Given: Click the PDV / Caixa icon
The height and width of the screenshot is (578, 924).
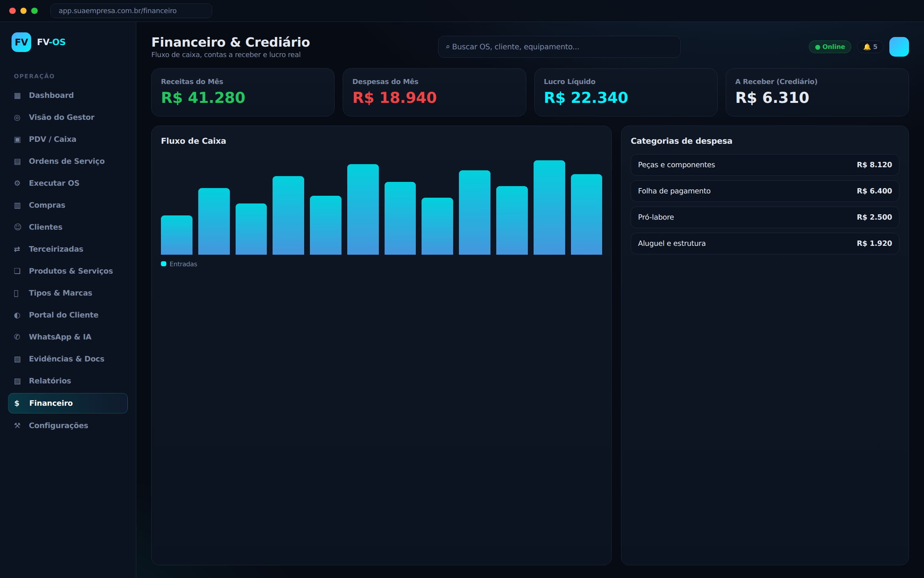Looking at the screenshot, I should [17, 139].
